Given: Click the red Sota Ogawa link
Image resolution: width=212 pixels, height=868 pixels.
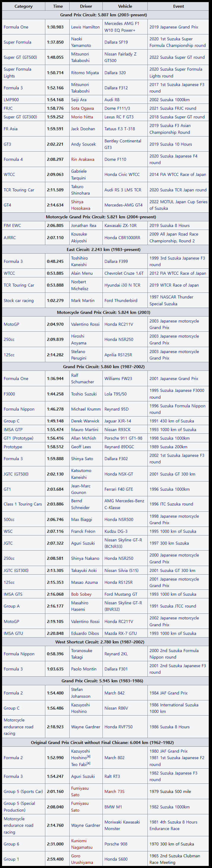Looking at the screenshot, I should (x=82, y=109).
